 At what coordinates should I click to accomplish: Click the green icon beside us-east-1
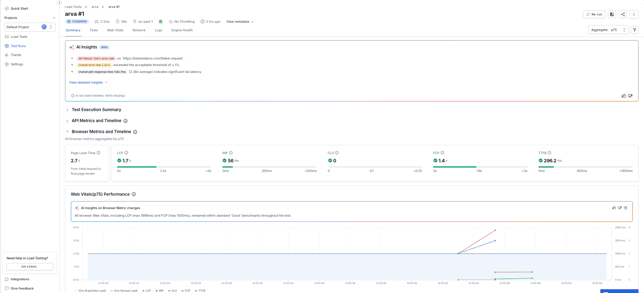[x=161, y=22]
